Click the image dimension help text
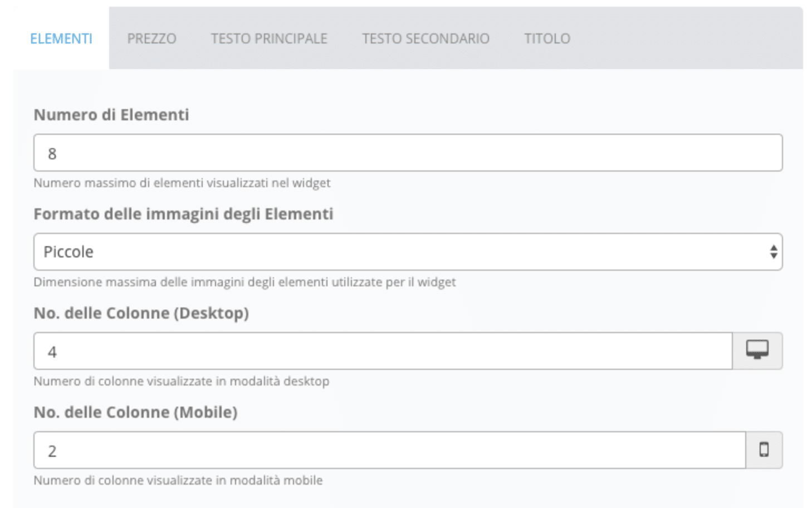This screenshot has height=508, width=812. (x=244, y=282)
